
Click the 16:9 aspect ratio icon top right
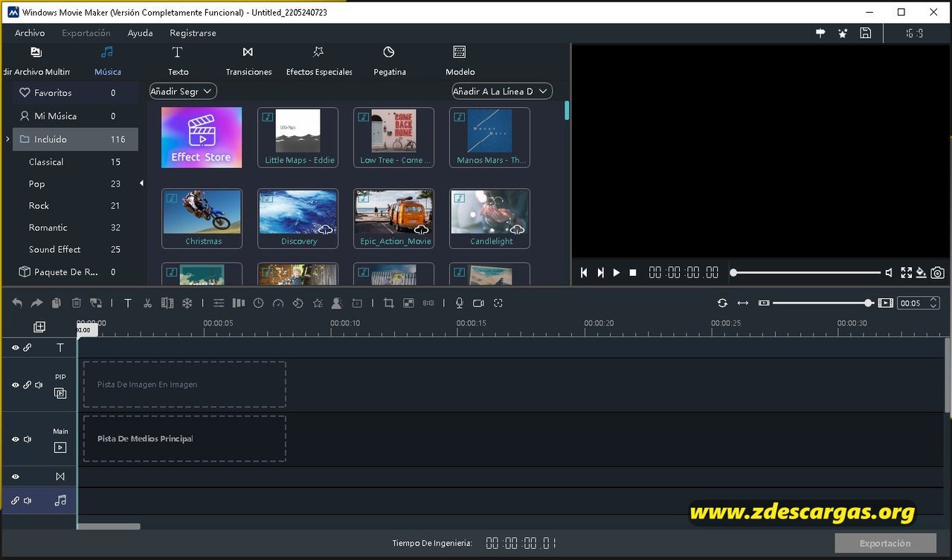pyautogui.click(x=913, y=33)
